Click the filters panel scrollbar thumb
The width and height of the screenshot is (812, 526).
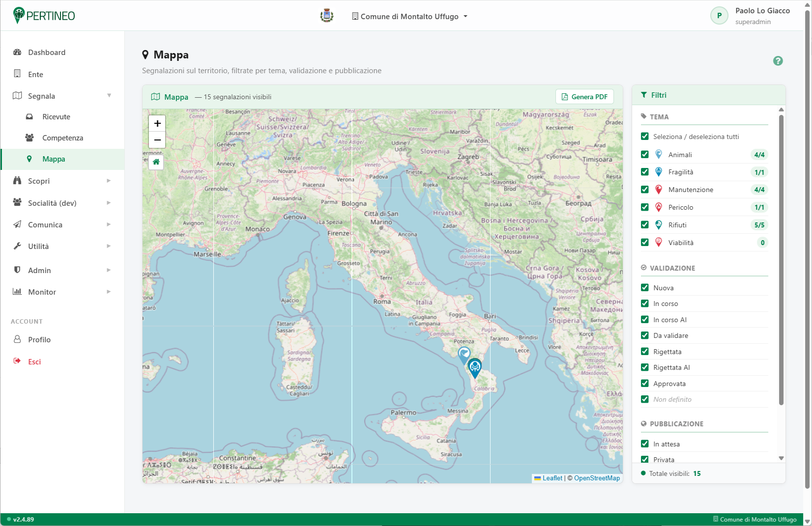781,259
